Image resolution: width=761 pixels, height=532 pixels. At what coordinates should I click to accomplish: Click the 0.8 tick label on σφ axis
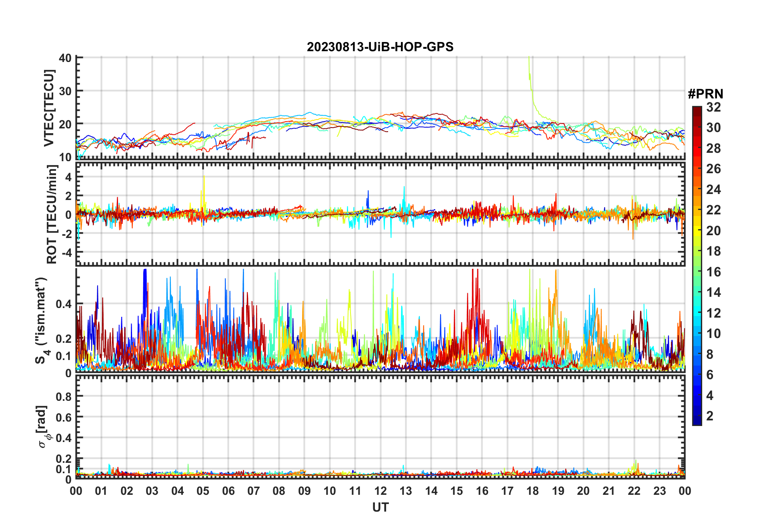click(64, 396)
